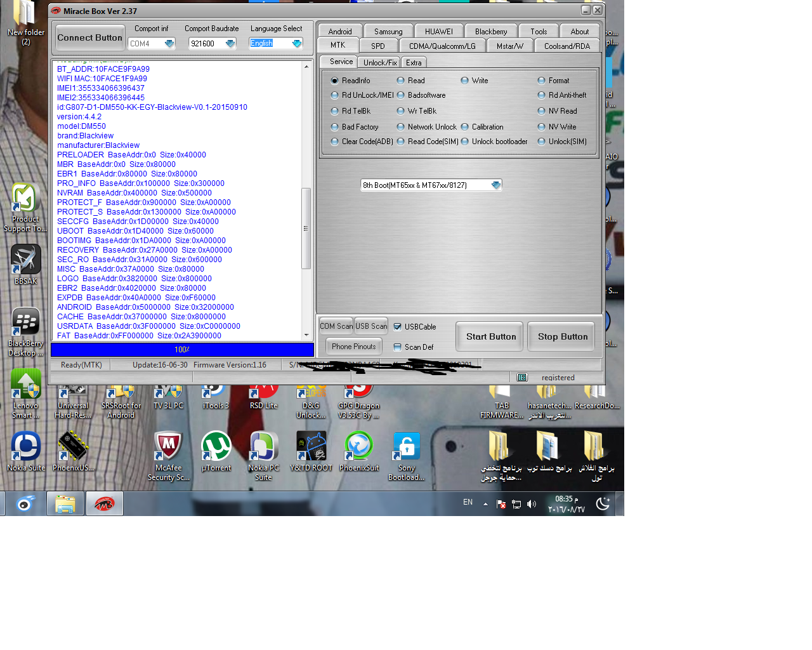
Task: Switch to CDMA/Qualcomm/LG tab
Action: pyautogui.click(x=442, y=46)
